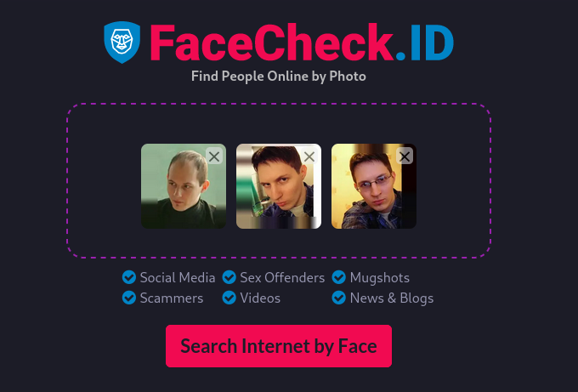Viewport: 578px width, 392px height.
Task: Remove the first uploaded photo with X
Action: click(x=214, y=156)
